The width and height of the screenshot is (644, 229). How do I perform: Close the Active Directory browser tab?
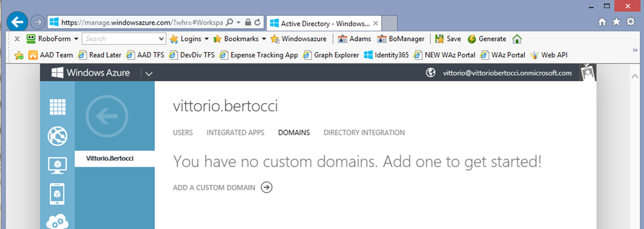coord(375,23)
